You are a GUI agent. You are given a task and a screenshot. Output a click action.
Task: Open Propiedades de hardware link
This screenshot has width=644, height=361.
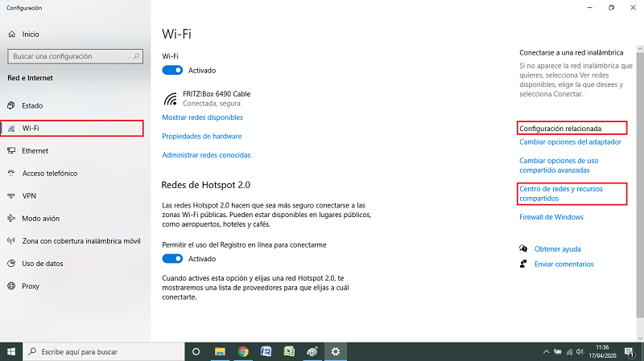pos(202,136)
